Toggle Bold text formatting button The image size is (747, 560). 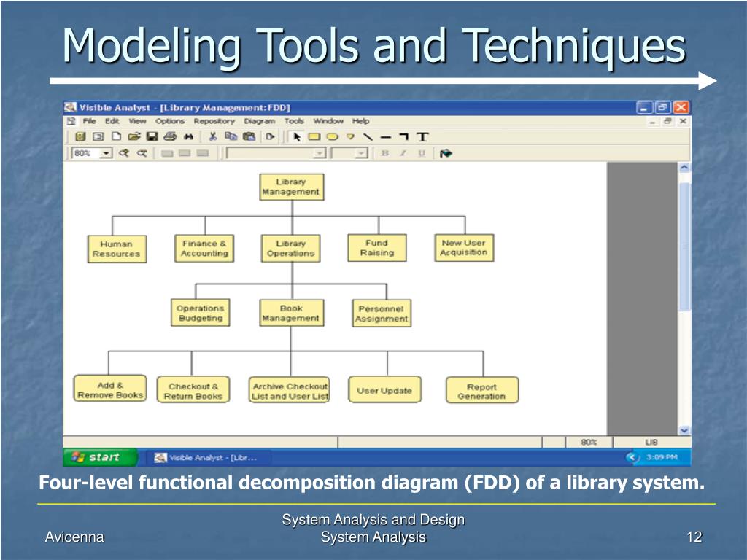(x=385, y=153)
